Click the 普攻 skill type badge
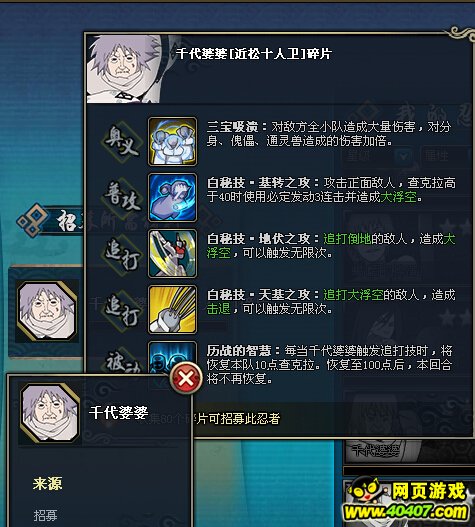475x527 pixels. click(122, 197)
